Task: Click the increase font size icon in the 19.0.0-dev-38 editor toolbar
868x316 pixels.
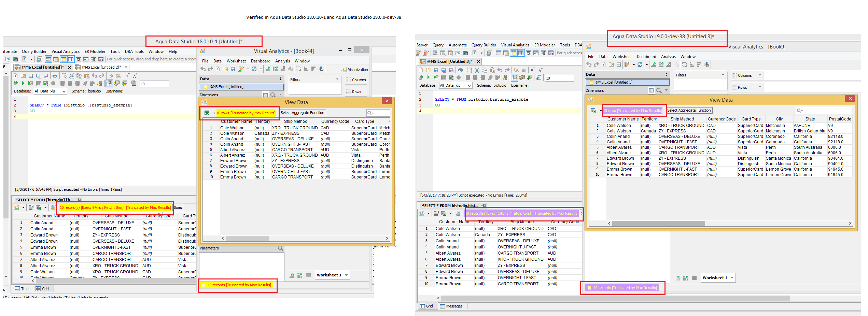Action: click(x=540, y=70)
